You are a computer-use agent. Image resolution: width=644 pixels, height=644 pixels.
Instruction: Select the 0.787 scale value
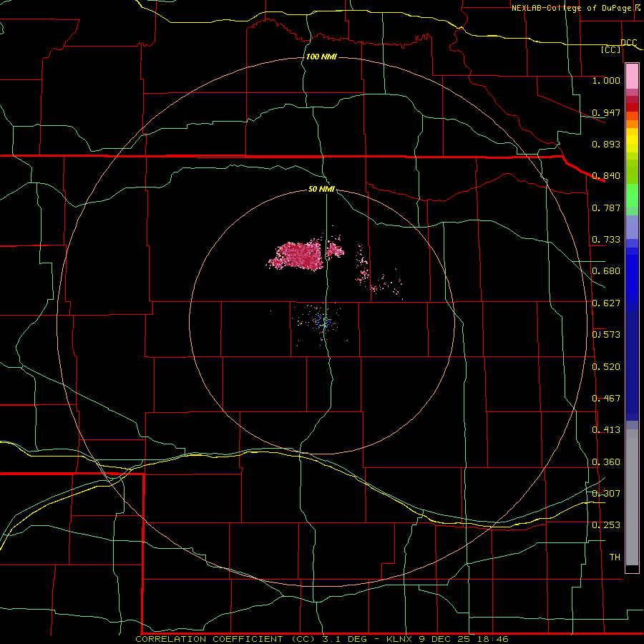click(606, 208)
